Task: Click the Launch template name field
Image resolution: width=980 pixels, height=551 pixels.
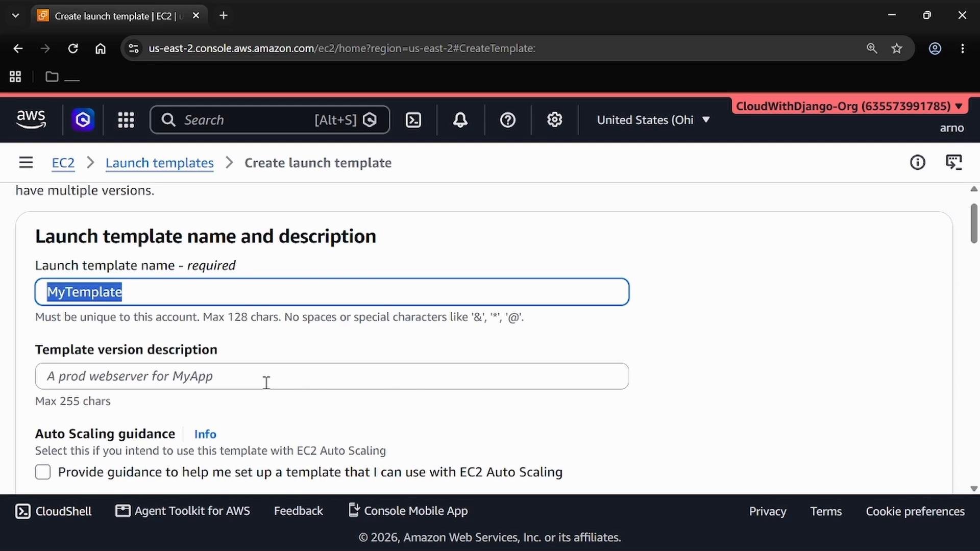Action: [332, 292]
